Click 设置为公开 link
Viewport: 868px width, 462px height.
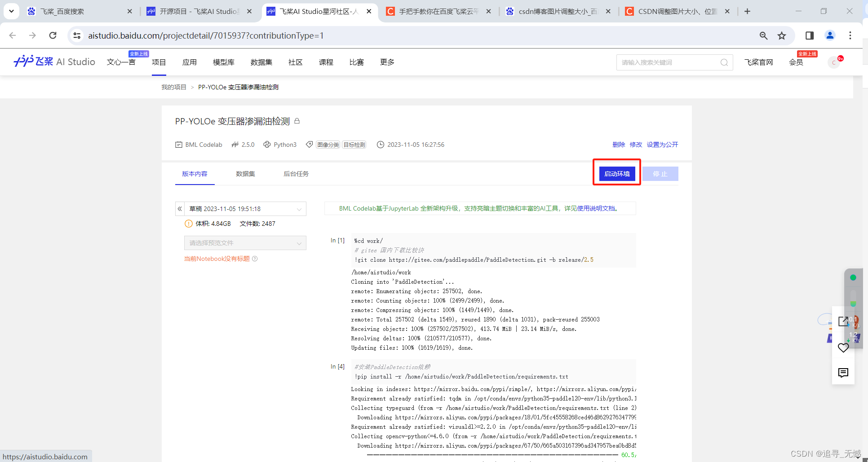point(662,145)
